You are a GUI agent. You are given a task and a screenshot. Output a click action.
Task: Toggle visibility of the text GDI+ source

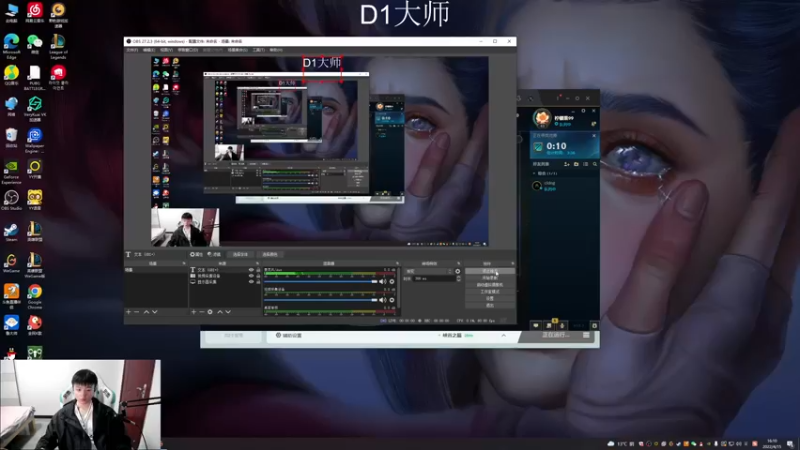251,270
